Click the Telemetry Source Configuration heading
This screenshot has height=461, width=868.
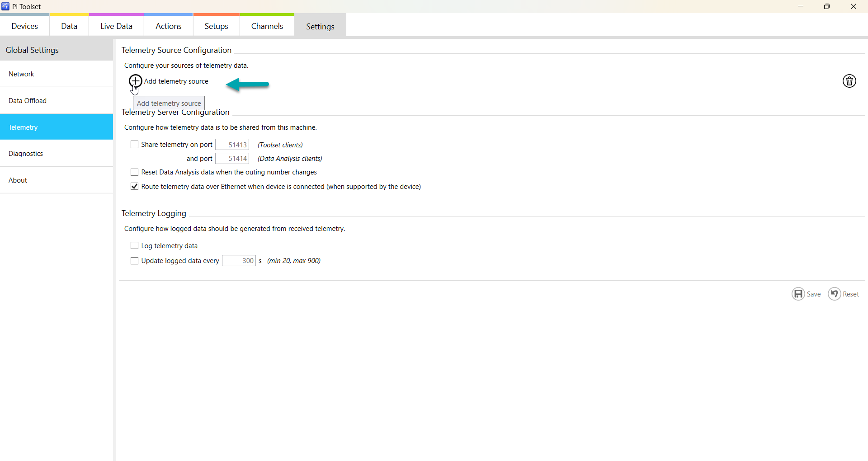[x=176, y=50]
